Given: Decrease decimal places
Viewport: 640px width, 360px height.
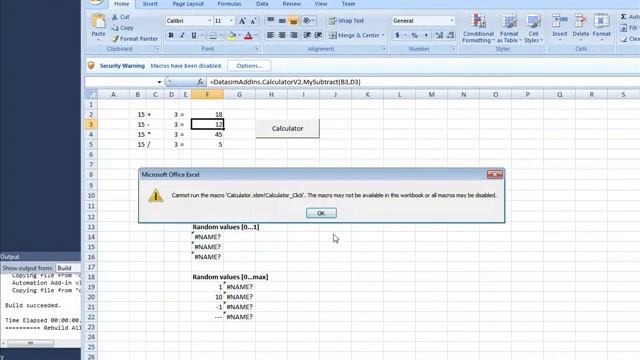Looking at the screenshot, I should [x=450, y=36].
